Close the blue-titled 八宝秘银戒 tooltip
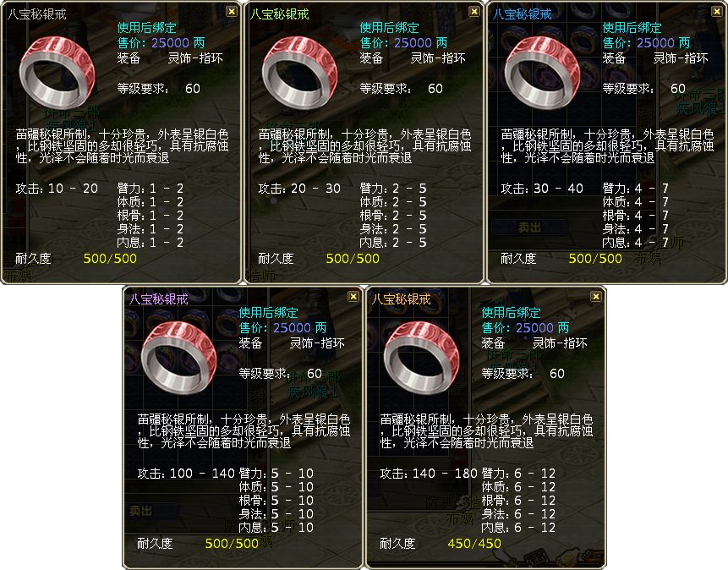The width and height of the screenshot is (728, 570). pos(717,12)
